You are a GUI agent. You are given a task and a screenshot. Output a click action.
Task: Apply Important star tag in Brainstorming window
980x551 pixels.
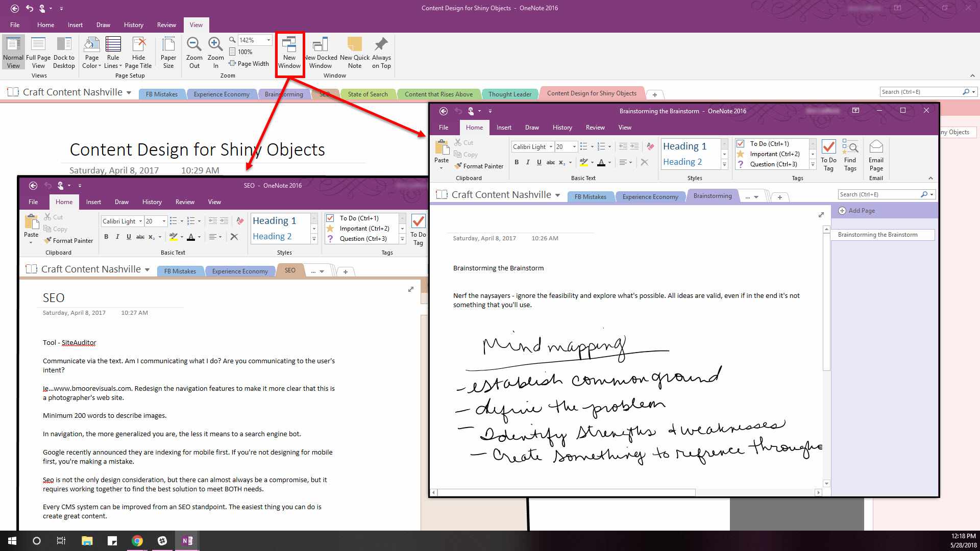pyautogui.click(x=740, y=154)
